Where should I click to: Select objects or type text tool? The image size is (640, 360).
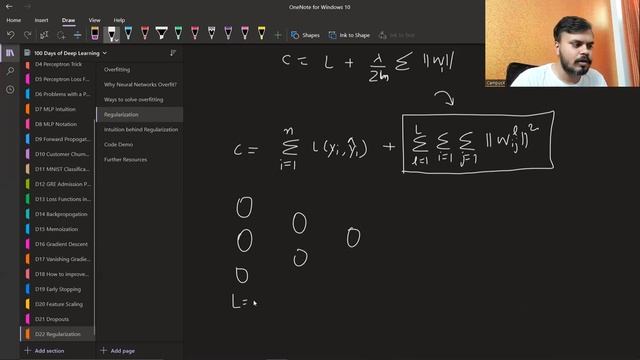pos(44,35)
